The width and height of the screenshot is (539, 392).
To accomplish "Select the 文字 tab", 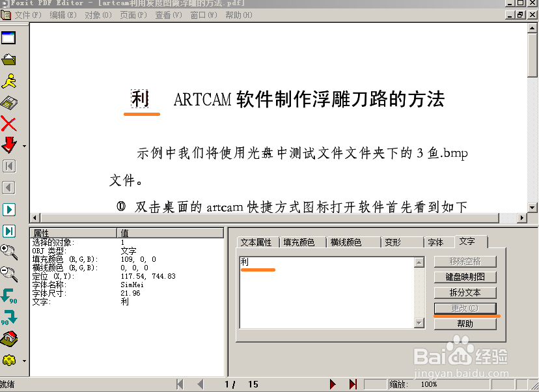I will pyautogui.click(x=467, y=242).
